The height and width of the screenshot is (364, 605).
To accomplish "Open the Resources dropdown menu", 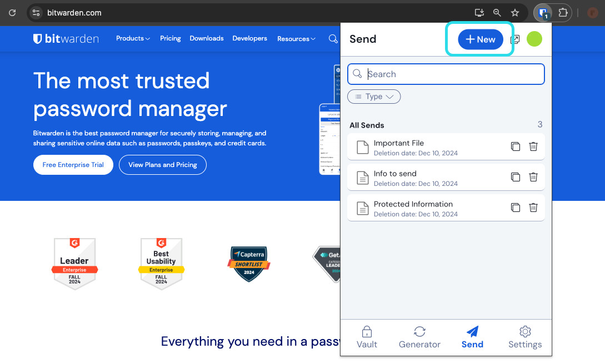I will (296, 39).
